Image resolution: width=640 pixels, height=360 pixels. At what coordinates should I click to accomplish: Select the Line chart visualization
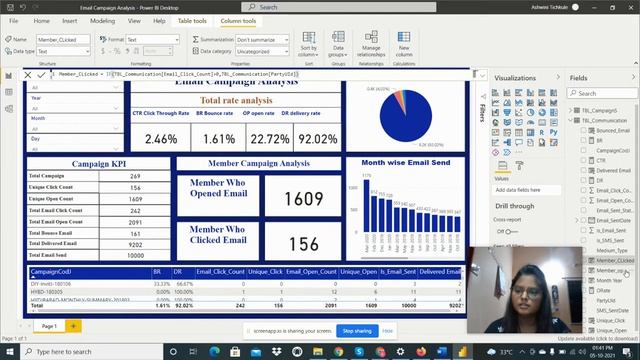(x=495, y=102)
